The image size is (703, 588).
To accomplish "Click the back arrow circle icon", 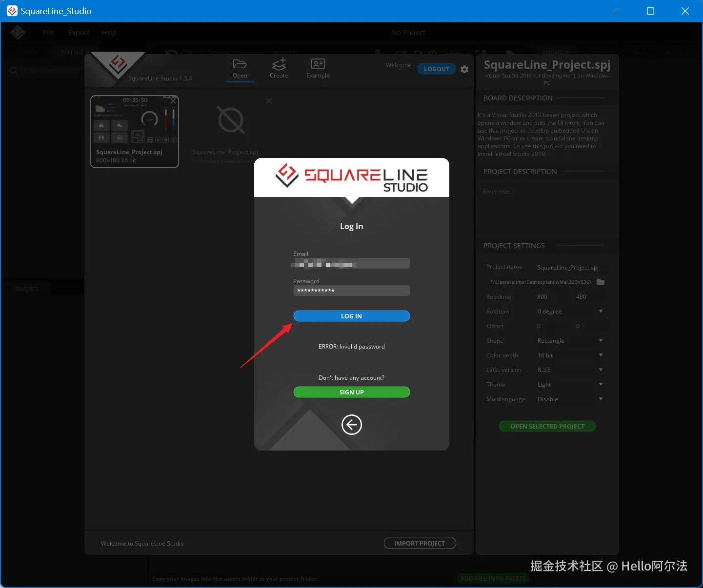I will point(351,425).
